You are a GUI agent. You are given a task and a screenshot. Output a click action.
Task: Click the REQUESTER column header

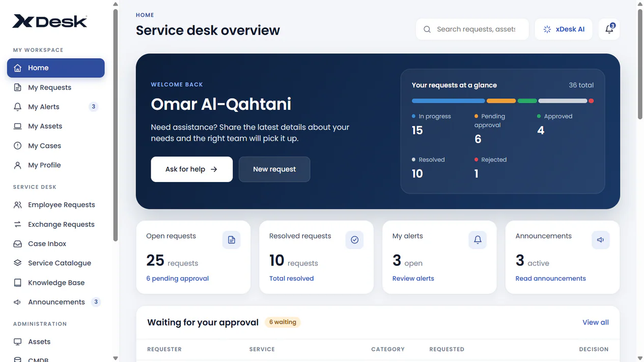pyautogui.click(x=164, y=349)
